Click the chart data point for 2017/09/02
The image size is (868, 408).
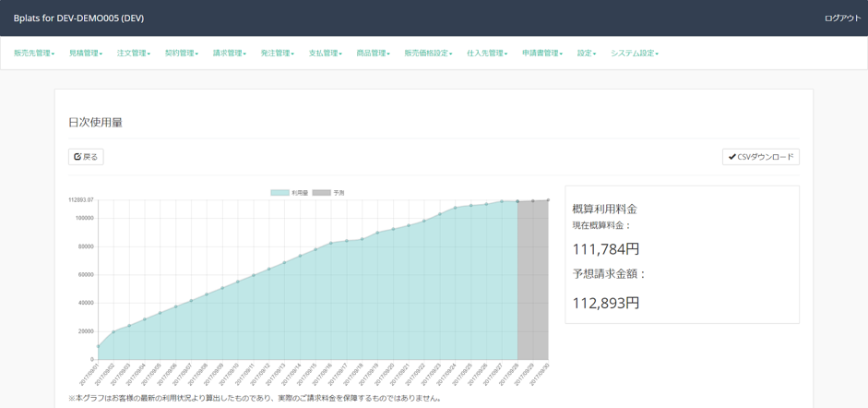(x=113, y=331)
